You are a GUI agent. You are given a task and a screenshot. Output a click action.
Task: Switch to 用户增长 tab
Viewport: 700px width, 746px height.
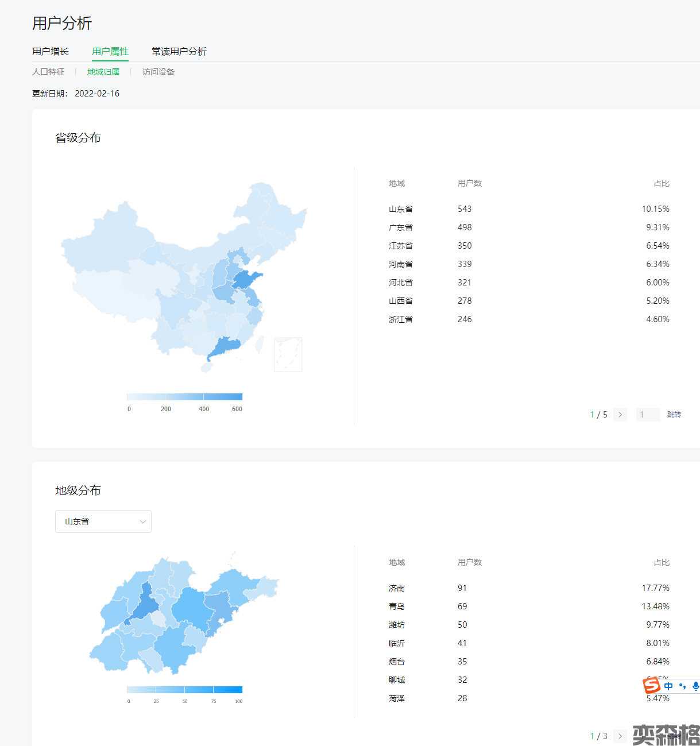(x=51, y=52)
